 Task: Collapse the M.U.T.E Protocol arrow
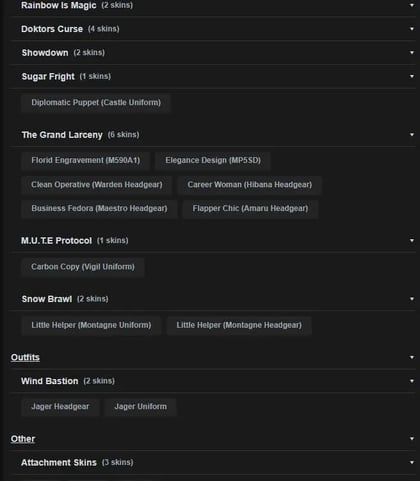pyautogui.click(x=412, y=240)
